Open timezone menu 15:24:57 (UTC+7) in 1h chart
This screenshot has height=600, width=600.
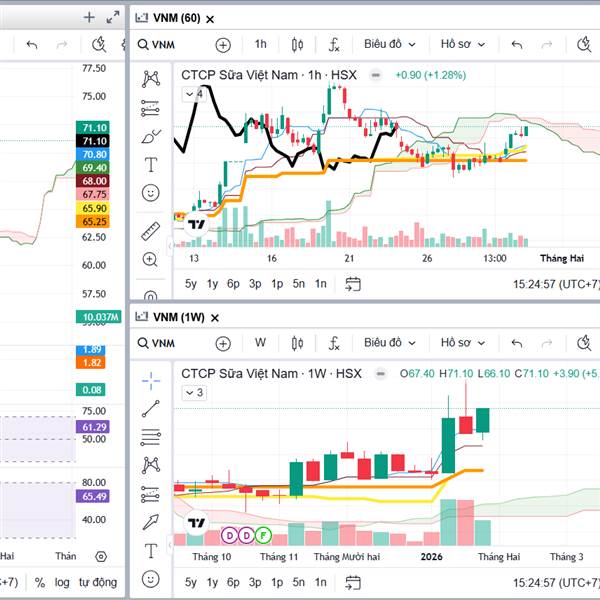coord(556,284)
